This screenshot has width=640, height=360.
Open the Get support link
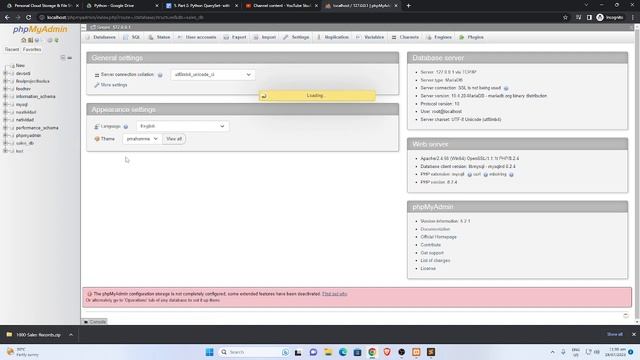(x=432, y=253)
